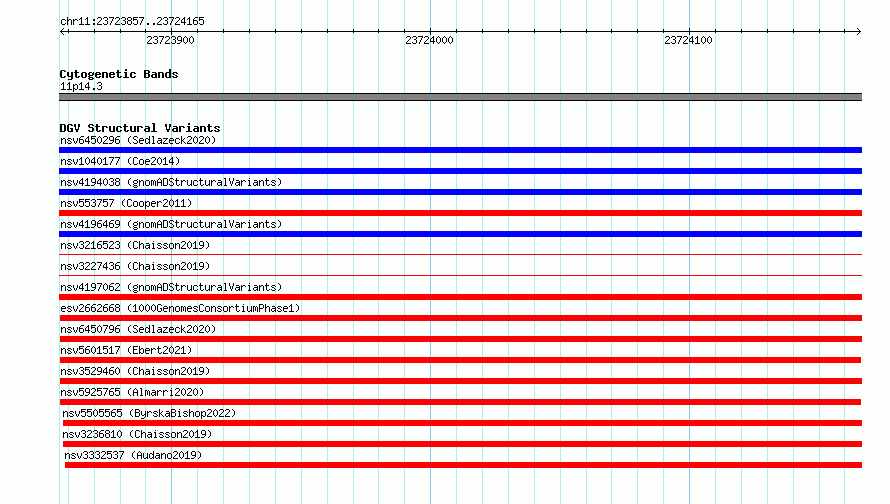Open variant nsv4197062 (gnomADStructuralVariants) label
The image size is (890, 504).
[x=171, y=287]
